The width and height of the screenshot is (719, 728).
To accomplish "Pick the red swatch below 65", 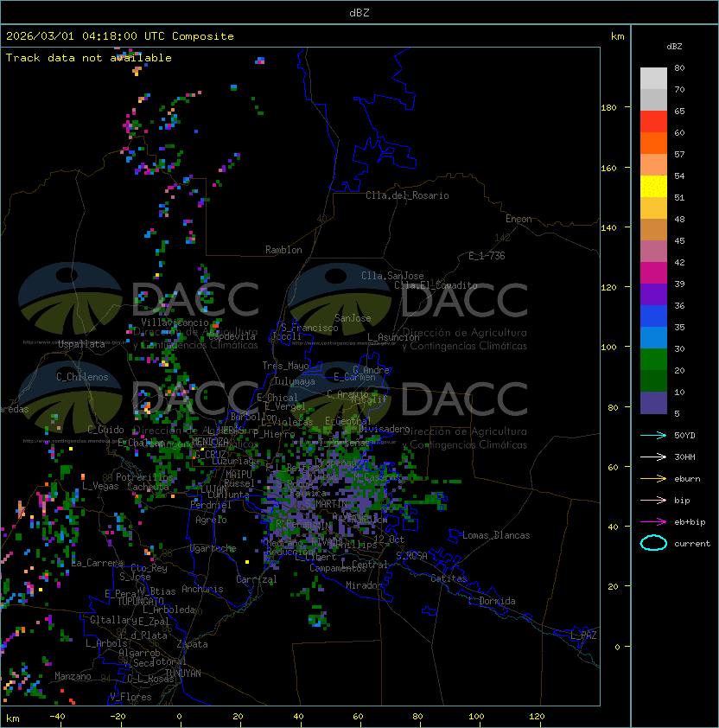I will point(653,121).
